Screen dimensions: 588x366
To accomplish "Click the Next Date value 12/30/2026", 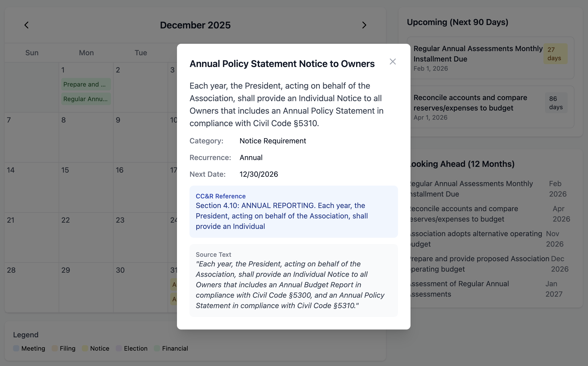I will [259, 174].
